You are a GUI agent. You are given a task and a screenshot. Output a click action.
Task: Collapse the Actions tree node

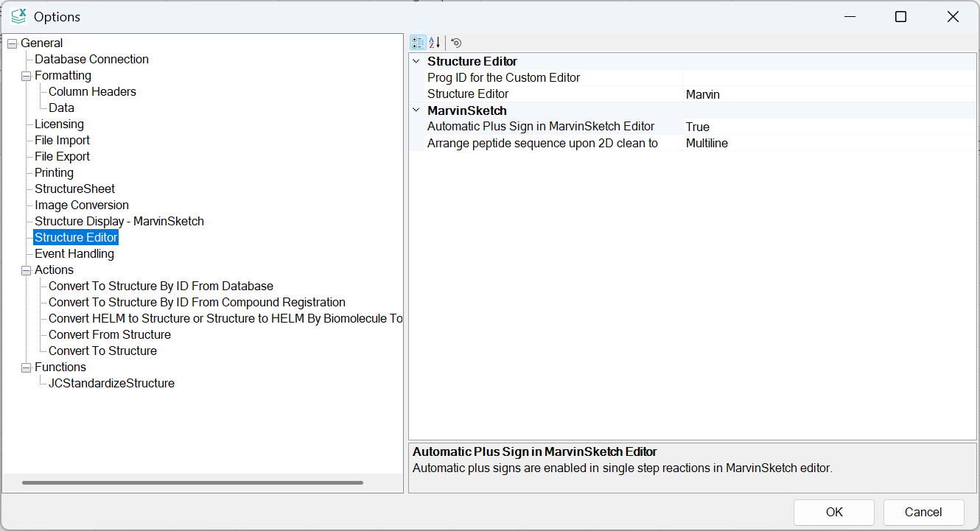[x=26, y=270]
